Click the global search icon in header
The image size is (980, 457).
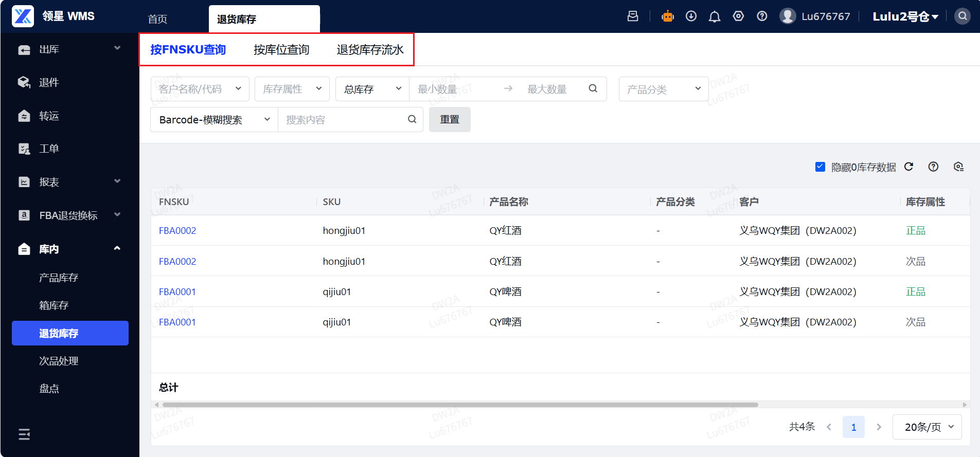(963, 16)
